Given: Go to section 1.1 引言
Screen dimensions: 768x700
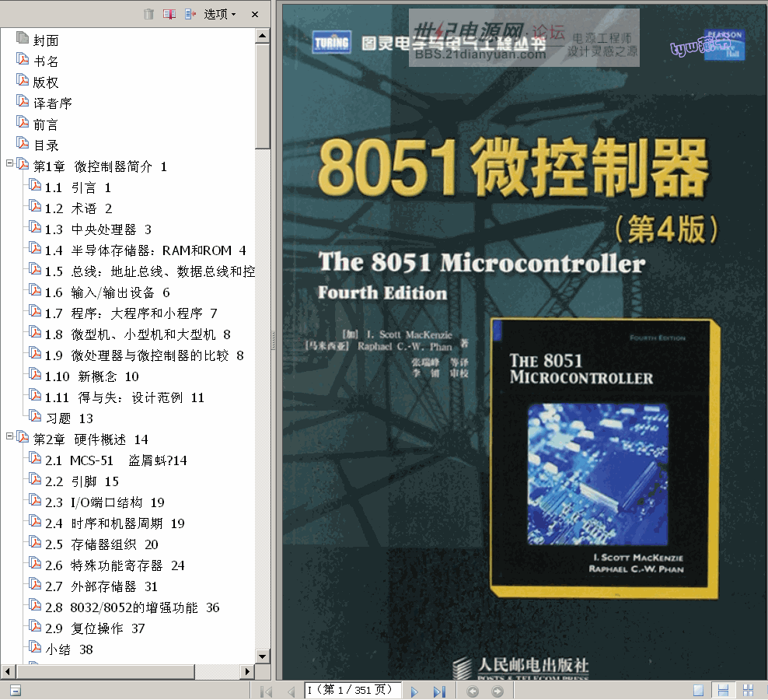Looking at the screenshot, I should click(78, 187).
